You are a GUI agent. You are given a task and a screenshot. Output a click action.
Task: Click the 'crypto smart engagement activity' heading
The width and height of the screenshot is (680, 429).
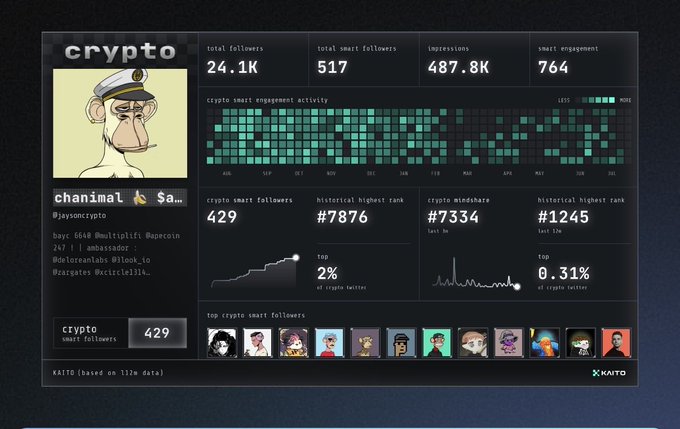click(x=267, y=100)
